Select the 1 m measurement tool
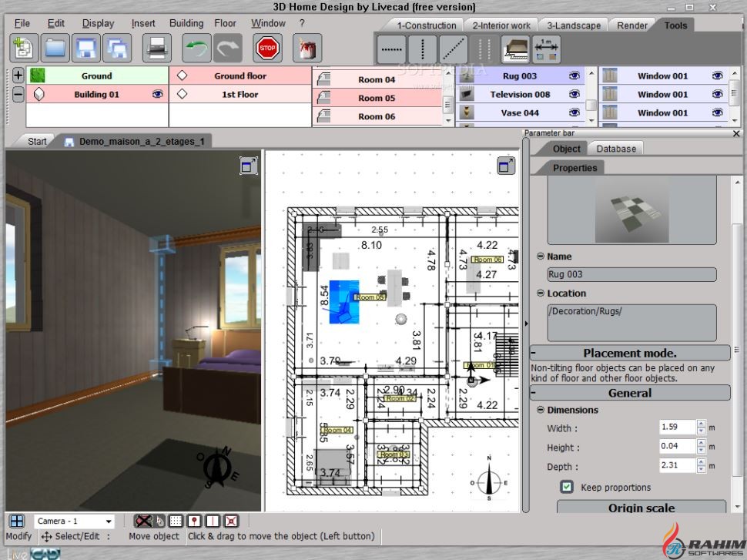This screenshot has height=560, width=747. (547, 49)
